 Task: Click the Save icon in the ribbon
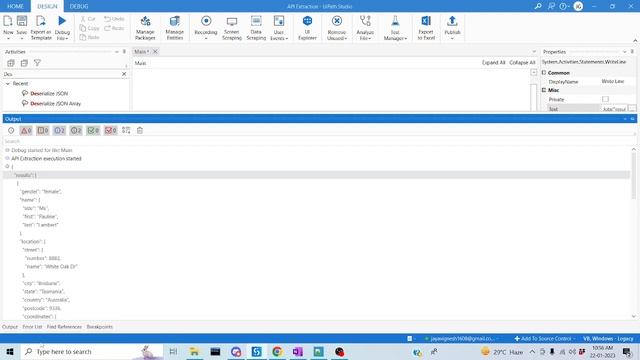pos(22,21)
